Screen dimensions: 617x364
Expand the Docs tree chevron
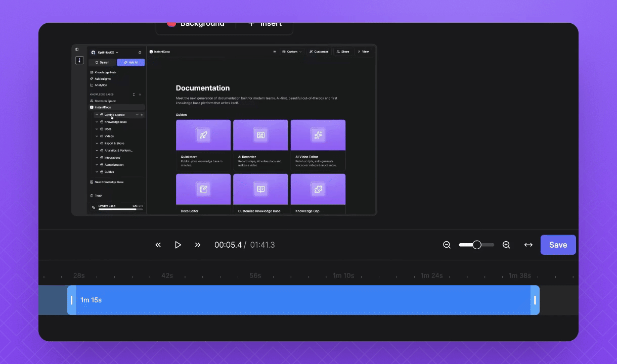click(97, 129)
